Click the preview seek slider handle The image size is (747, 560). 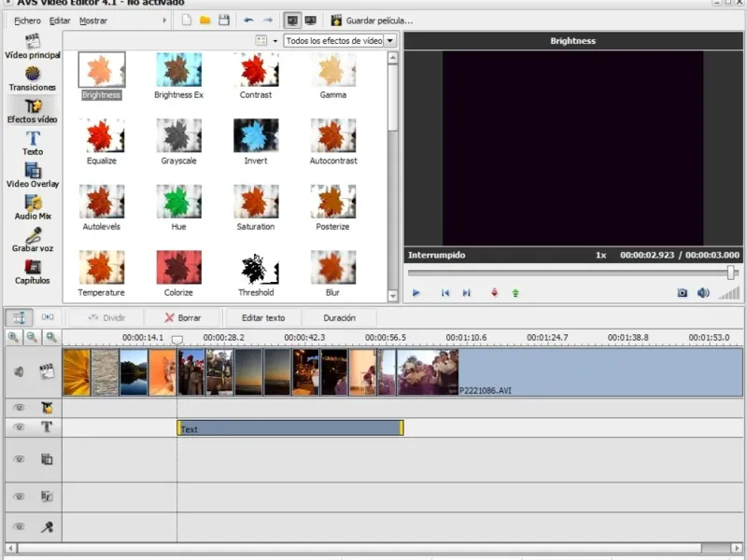[x=731, y=273]
